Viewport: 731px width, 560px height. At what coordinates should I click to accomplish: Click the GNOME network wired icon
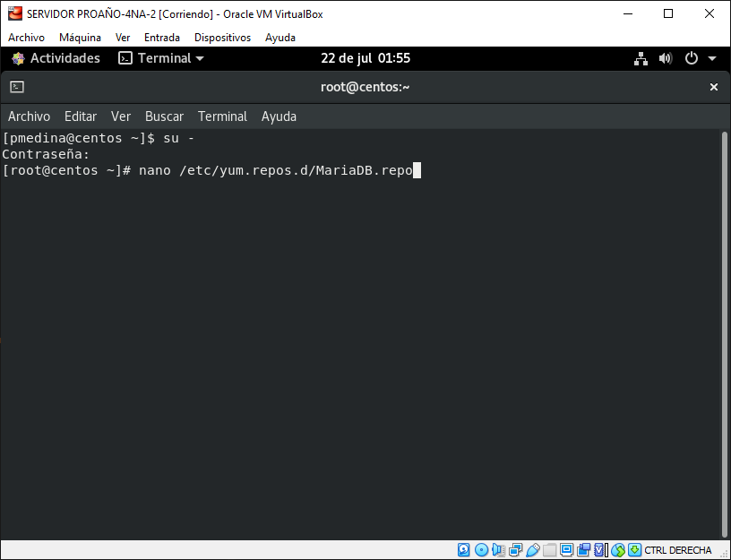(x=641, y=59)
